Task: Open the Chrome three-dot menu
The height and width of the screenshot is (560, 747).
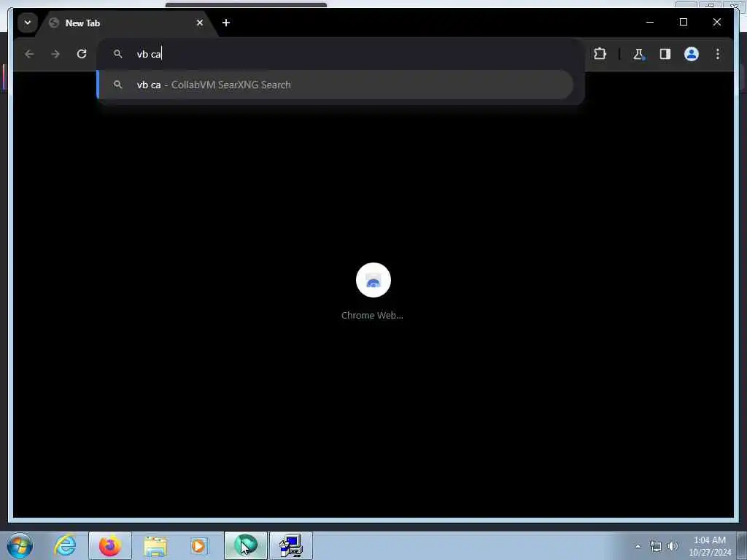Action: [718, 54]
